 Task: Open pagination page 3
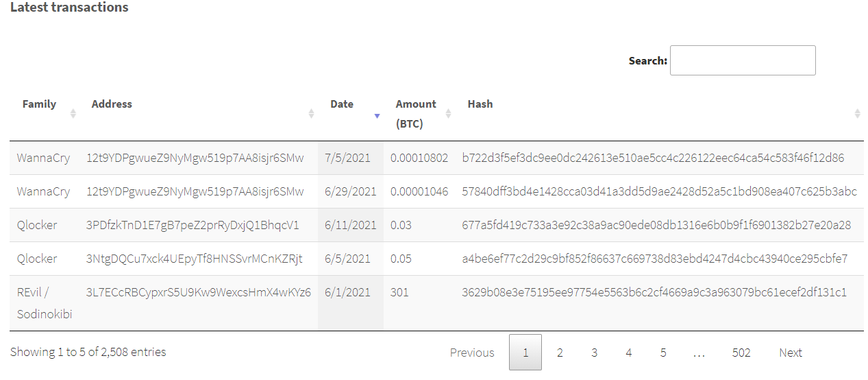[594, 353]
